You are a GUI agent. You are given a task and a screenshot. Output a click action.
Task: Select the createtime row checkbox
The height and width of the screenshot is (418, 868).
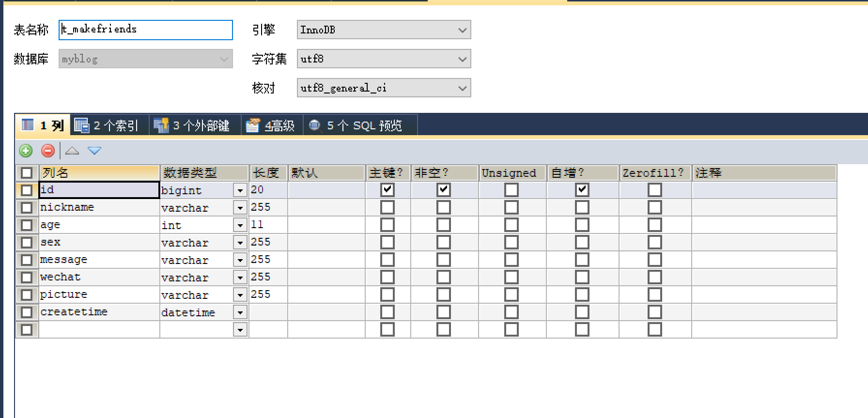click(x=27, y=312)
